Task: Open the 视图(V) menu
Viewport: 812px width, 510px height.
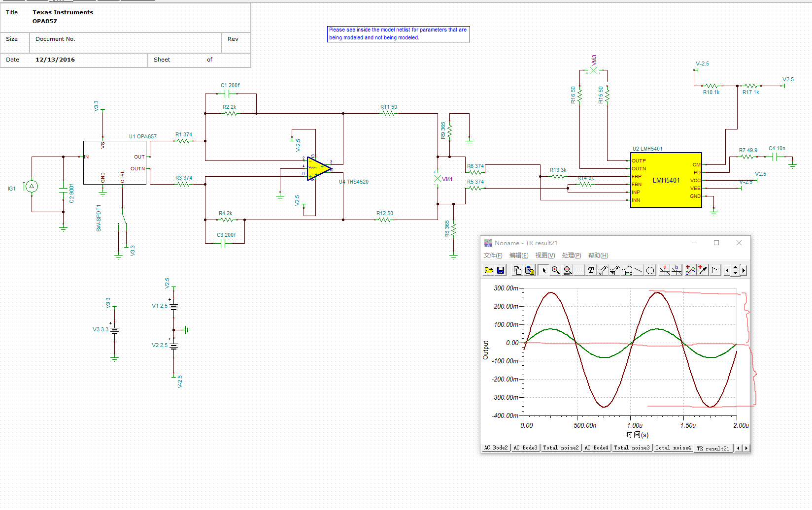Action: (545, 255)
